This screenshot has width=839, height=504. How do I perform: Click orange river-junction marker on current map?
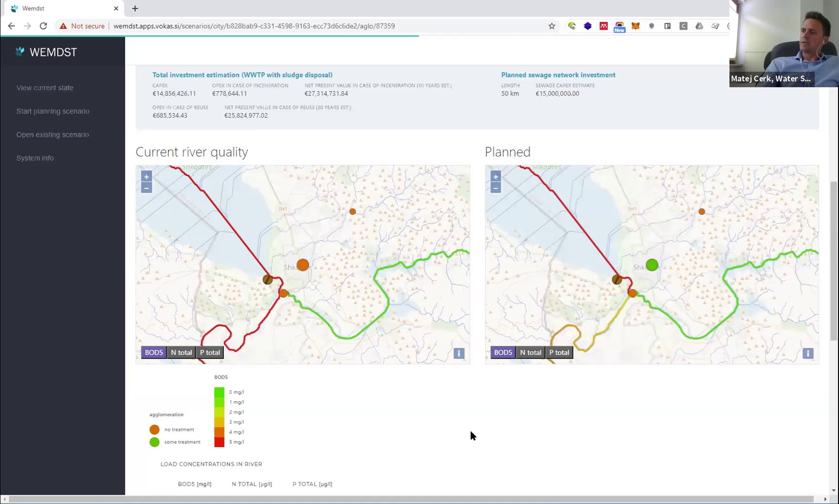coord(284,293)
